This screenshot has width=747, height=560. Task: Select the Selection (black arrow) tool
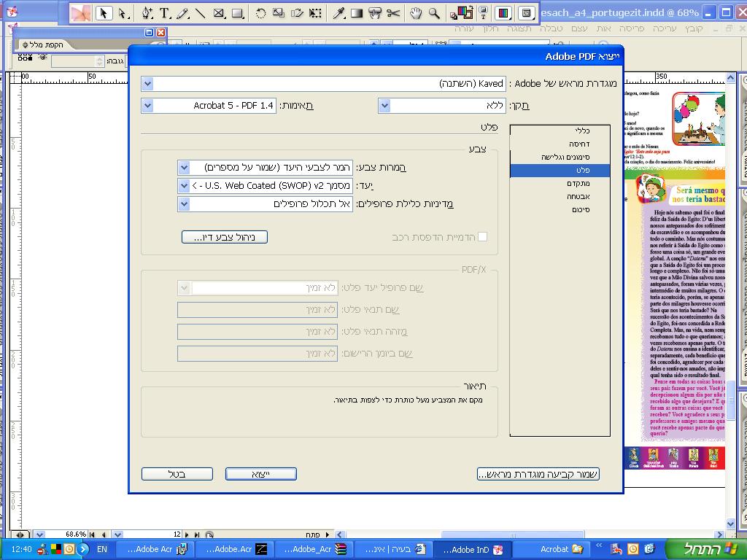tap(104, 13)
